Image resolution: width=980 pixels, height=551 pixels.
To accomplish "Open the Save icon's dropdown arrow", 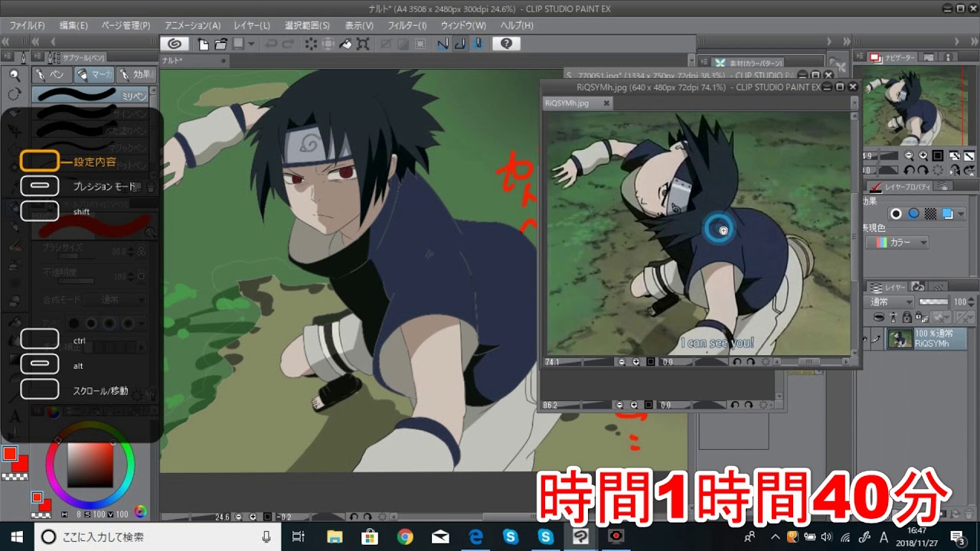I will [x=251, y=44].
